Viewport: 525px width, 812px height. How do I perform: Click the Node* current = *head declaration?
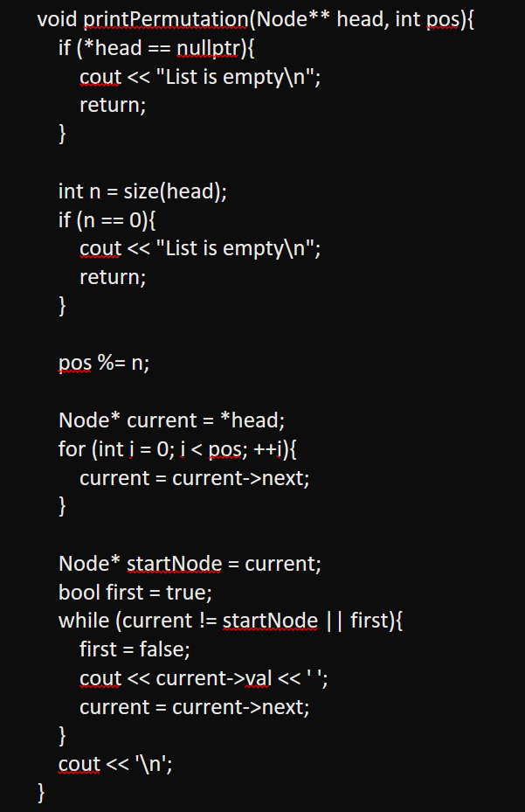pos(171,420)
